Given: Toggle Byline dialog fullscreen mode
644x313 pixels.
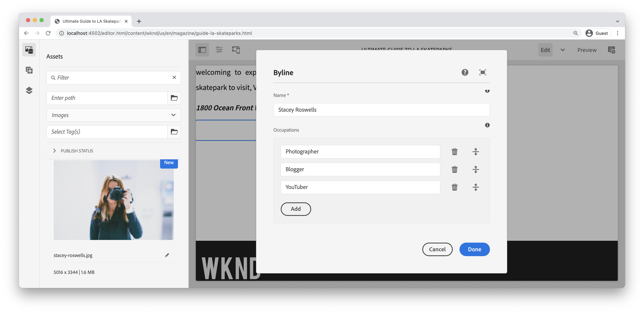Looking at the screenshot, I should pyautogui.click(x=482, y=73).
